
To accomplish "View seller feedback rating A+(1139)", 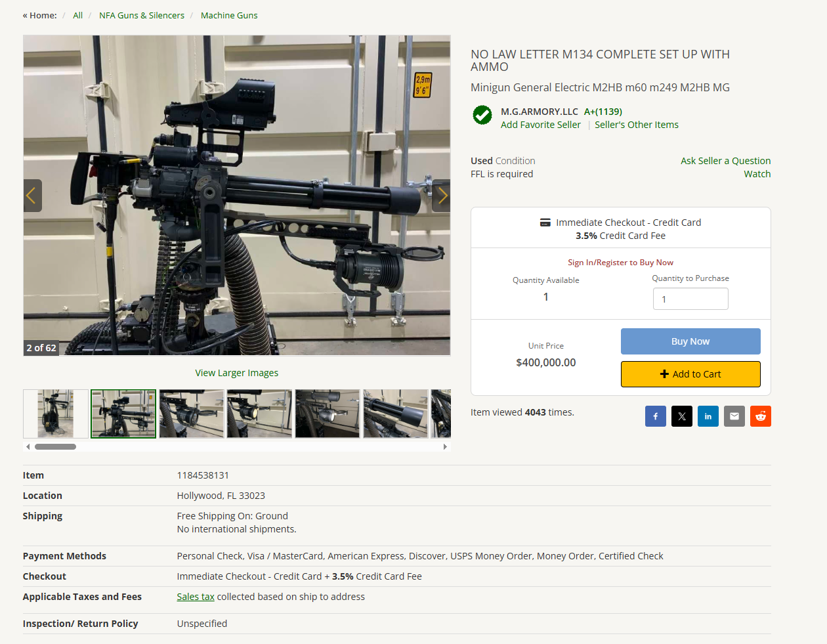I will [x=603, y=112].
